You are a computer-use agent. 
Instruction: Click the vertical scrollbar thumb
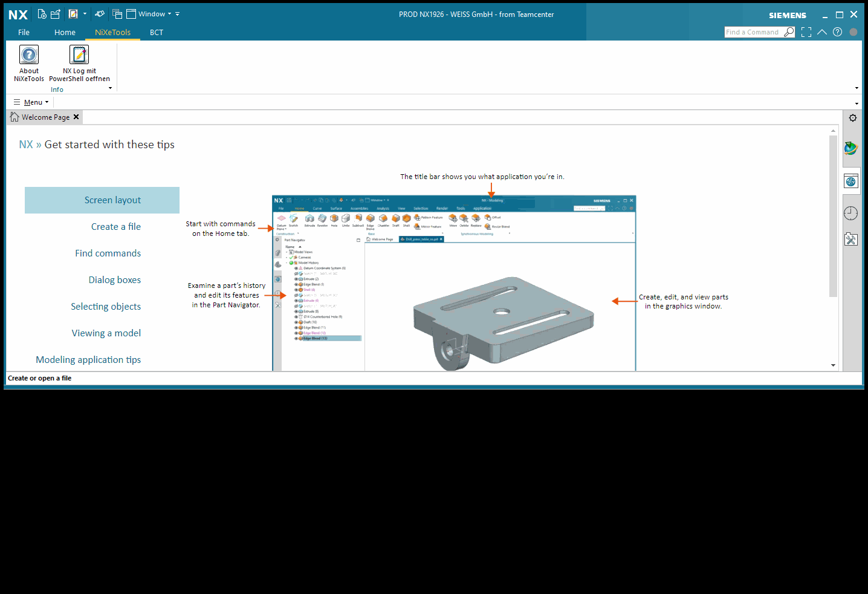pos(833,216)
